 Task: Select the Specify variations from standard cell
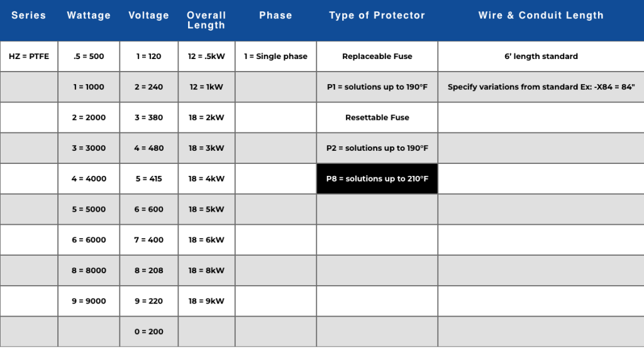[541, 87]
